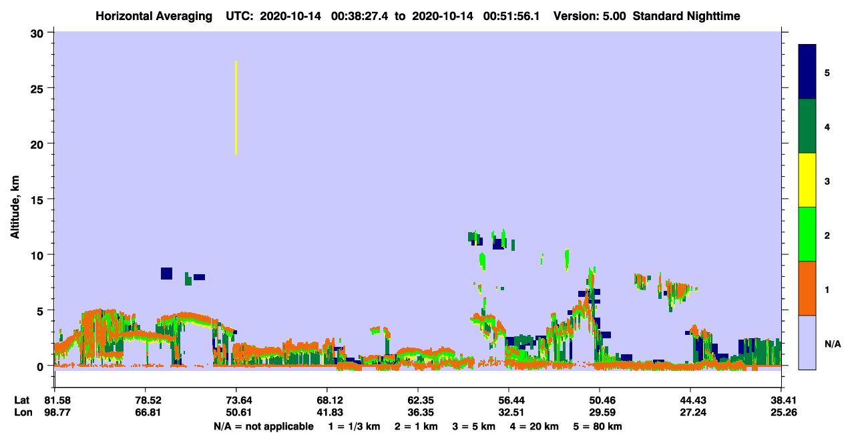Click the colorbar label N/A
The width and height of the screenshot is (868, 445).
[832, 344]
